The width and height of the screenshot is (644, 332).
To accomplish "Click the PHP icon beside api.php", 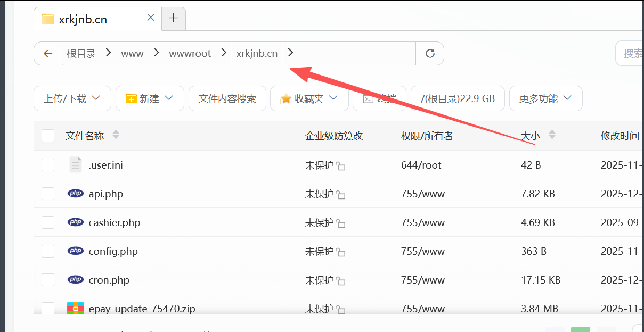I will point(75,193).
